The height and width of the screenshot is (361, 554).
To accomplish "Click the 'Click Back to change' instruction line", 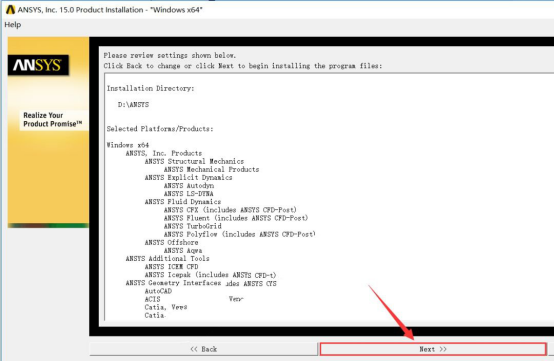I will click(x=243, y=66).
